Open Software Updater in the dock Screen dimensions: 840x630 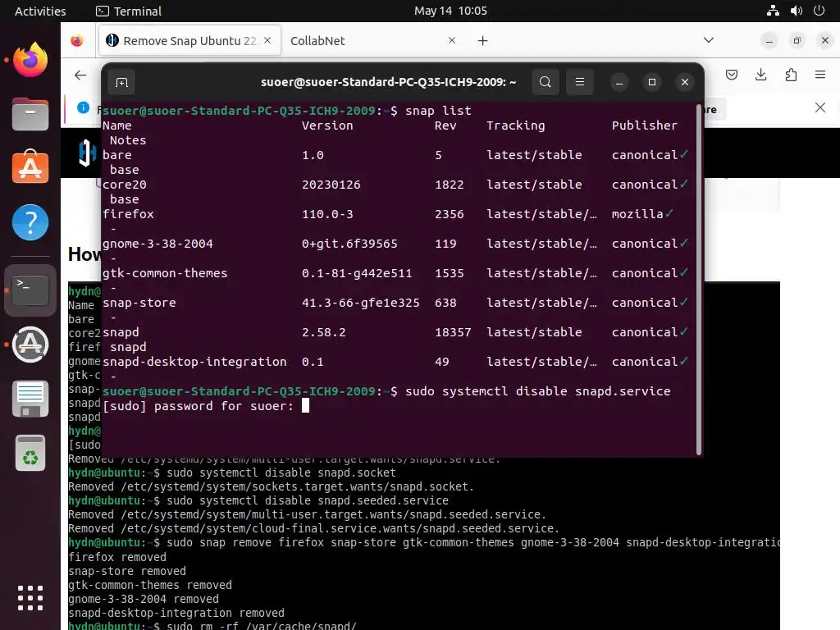[x=30, y=345]
